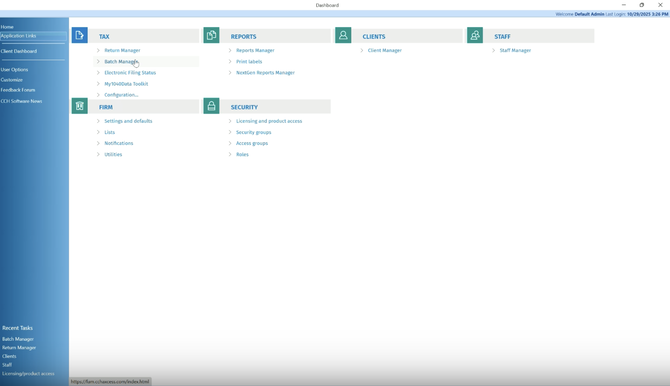Open Reports Manager
The width and height of the screenshot is (670, 386).
point(255,50)
